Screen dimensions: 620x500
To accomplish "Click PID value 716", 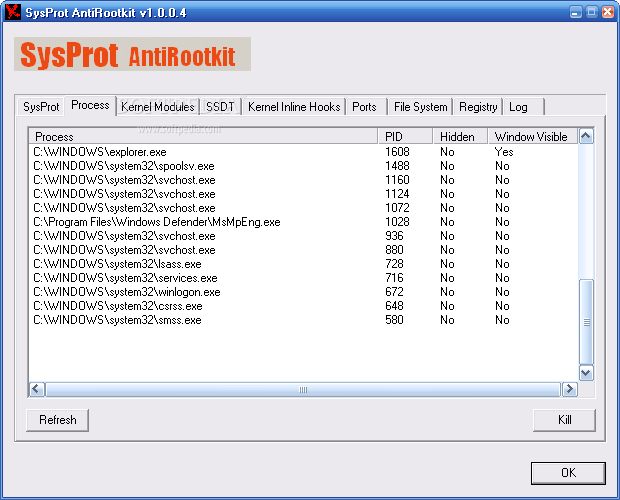I will 394,278.
